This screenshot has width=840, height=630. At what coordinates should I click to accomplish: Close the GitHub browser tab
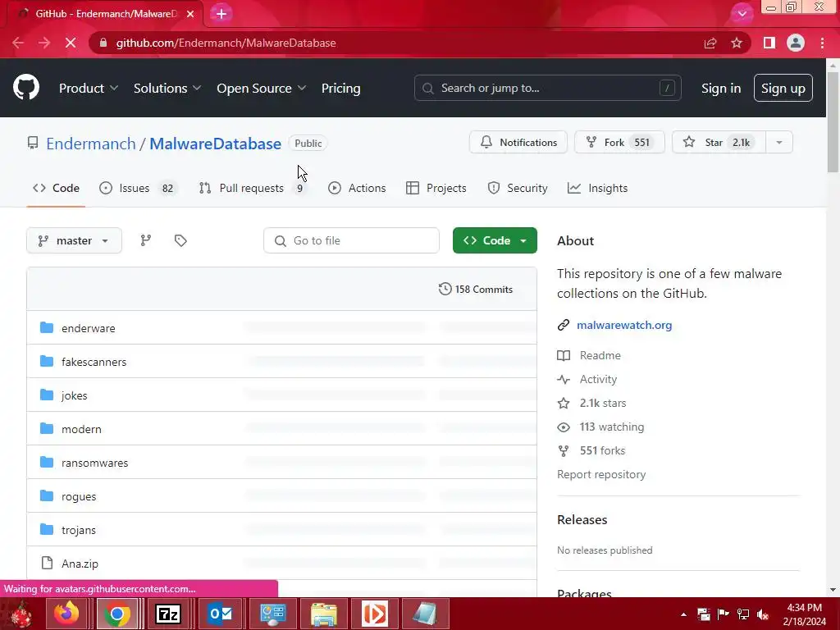tap(190, 14)
